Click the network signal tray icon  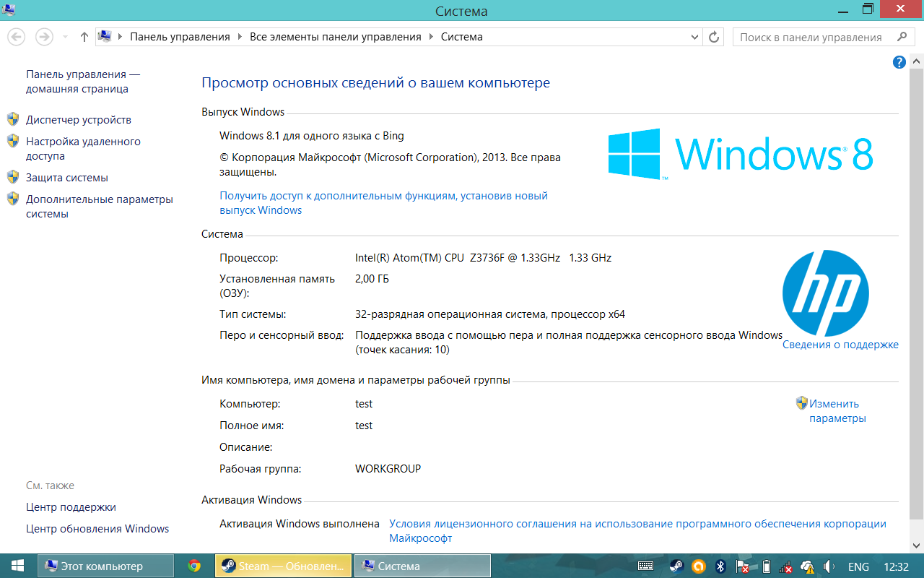click(x=788, y=566)
